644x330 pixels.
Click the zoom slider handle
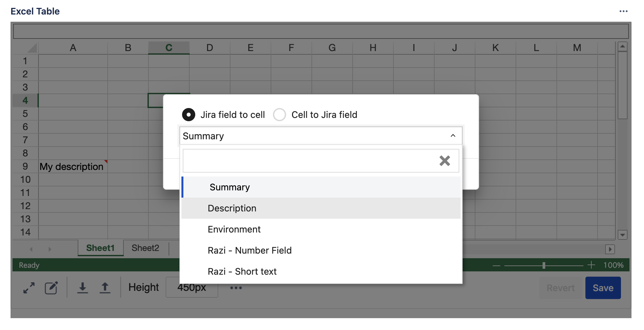(x=544, y=265)
